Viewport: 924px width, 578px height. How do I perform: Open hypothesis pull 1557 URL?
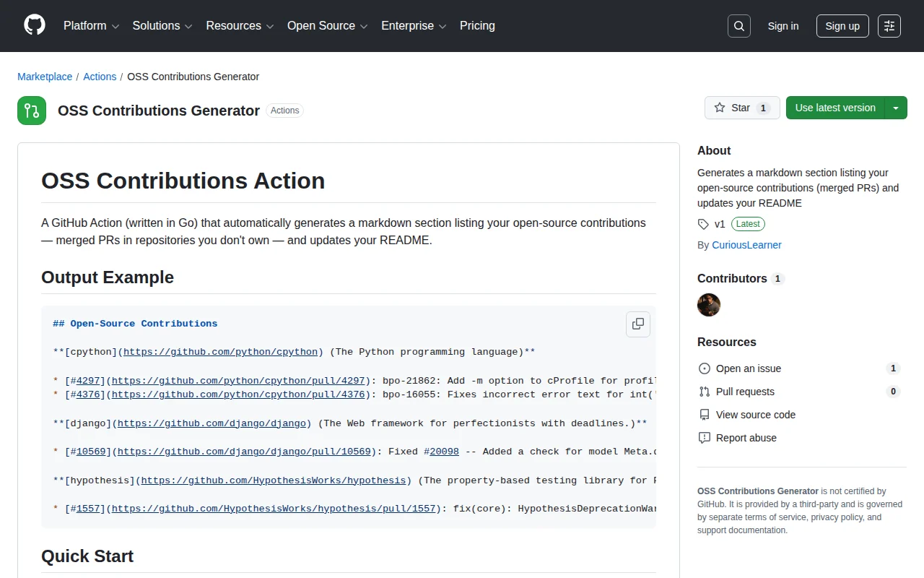point(274,509)
